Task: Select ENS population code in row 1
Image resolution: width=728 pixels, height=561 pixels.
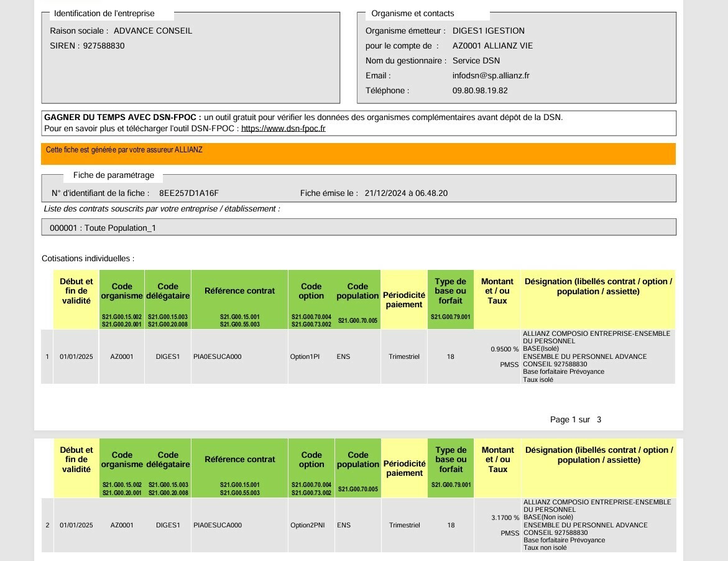Action: point(343,356)
